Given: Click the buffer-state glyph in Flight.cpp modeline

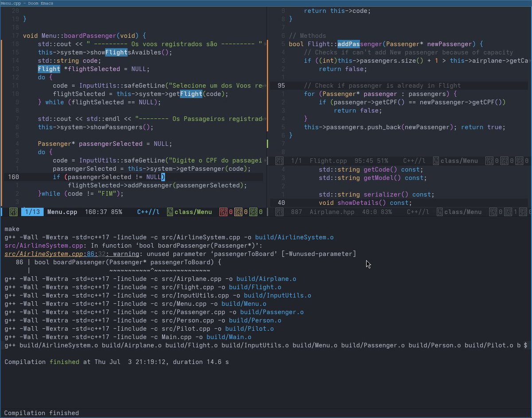Looking at the screenshot, I should point(279,161).
